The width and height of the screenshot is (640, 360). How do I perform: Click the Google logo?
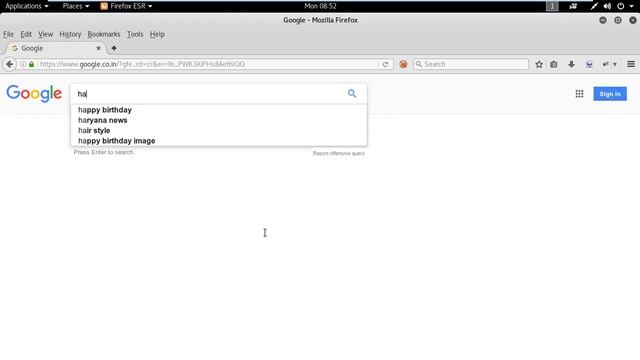coord(34,93)
